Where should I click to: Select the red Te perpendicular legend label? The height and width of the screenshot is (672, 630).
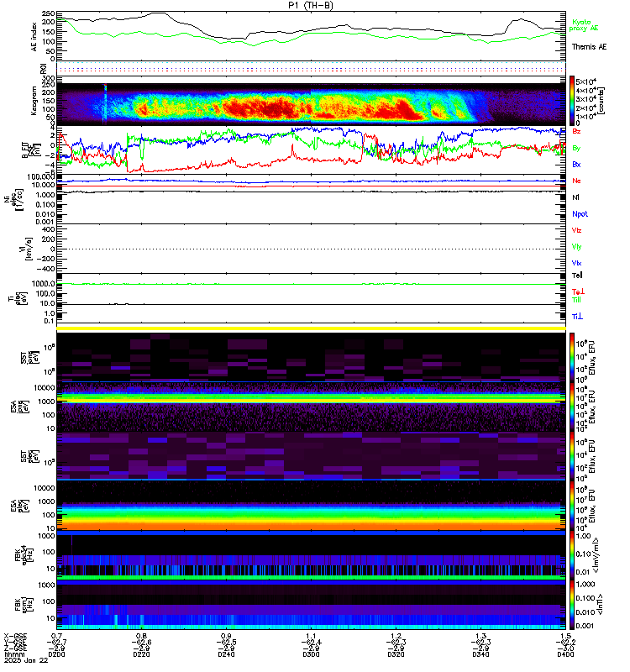(578, 291)
